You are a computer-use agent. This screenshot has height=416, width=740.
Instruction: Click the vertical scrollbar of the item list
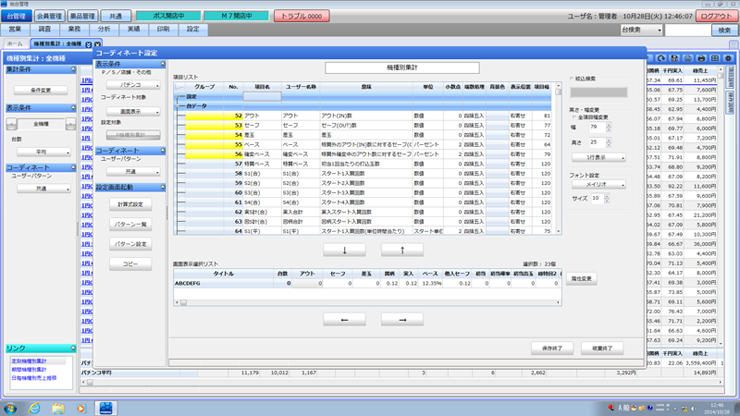[558, 159]
